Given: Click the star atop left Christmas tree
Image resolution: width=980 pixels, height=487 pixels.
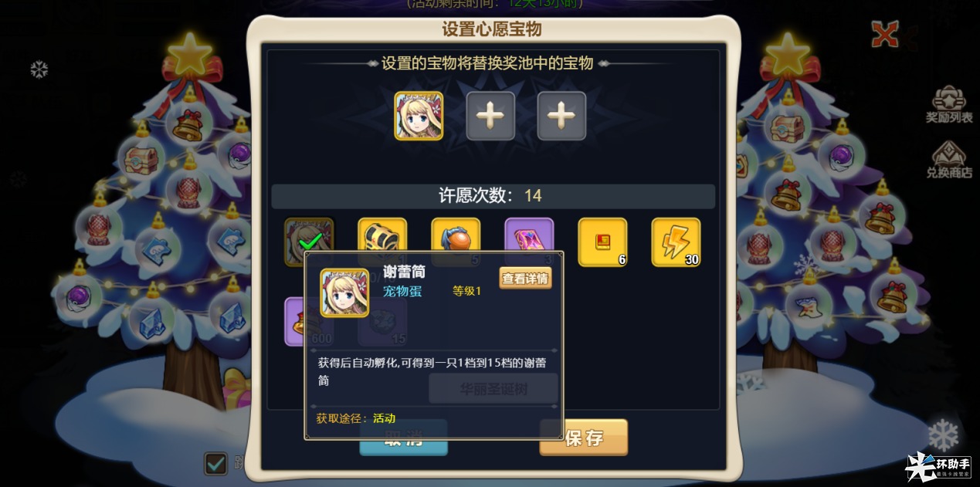Looking at the screenshot, I should click(x=189, y=54).
